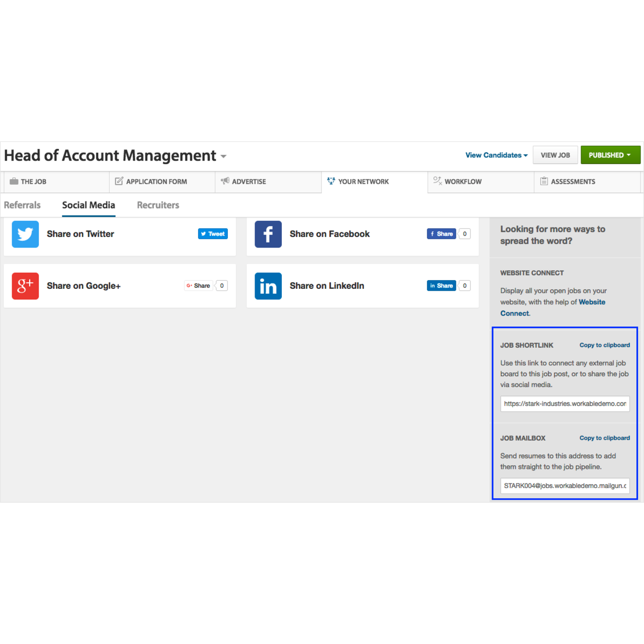The image size is (644, 644).
Task: Open the job title dropdown arrow
Action: 223,157
